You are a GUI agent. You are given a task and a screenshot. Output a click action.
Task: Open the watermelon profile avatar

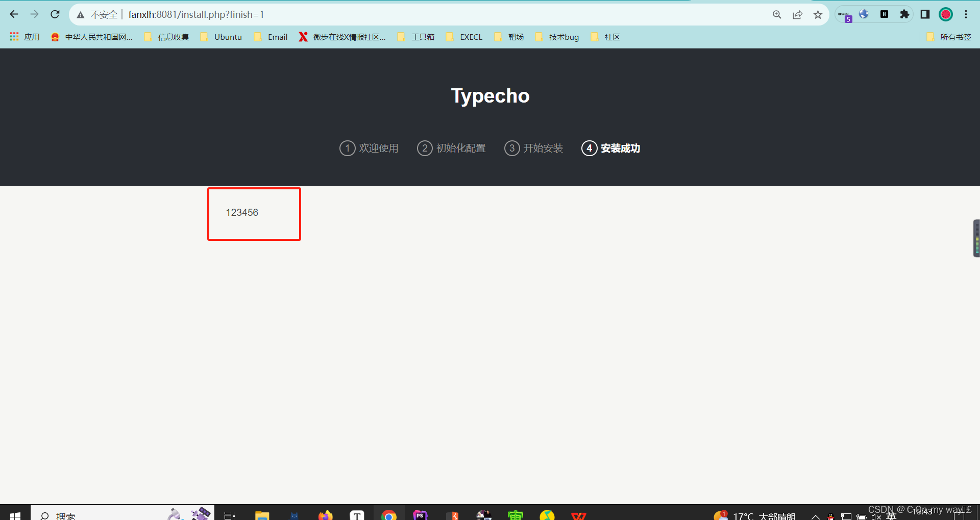tap(946, 14)
